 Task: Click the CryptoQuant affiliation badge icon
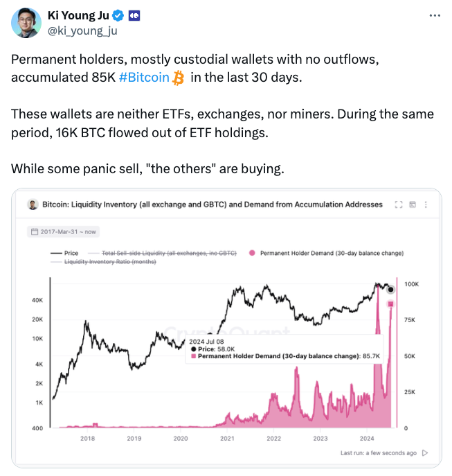point(134,15)
